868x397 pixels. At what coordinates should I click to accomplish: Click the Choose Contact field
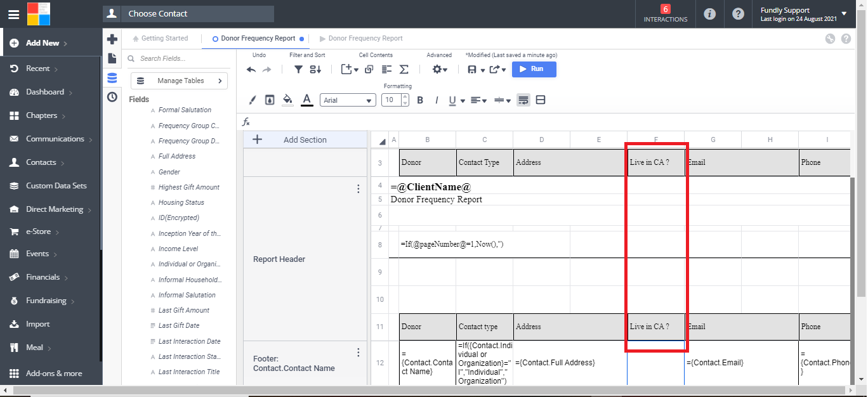click(188, 14)
